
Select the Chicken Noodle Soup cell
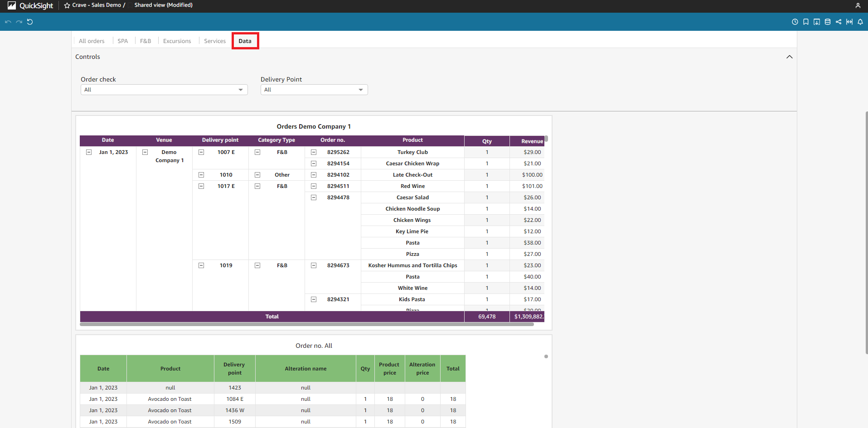coord(412,209)
